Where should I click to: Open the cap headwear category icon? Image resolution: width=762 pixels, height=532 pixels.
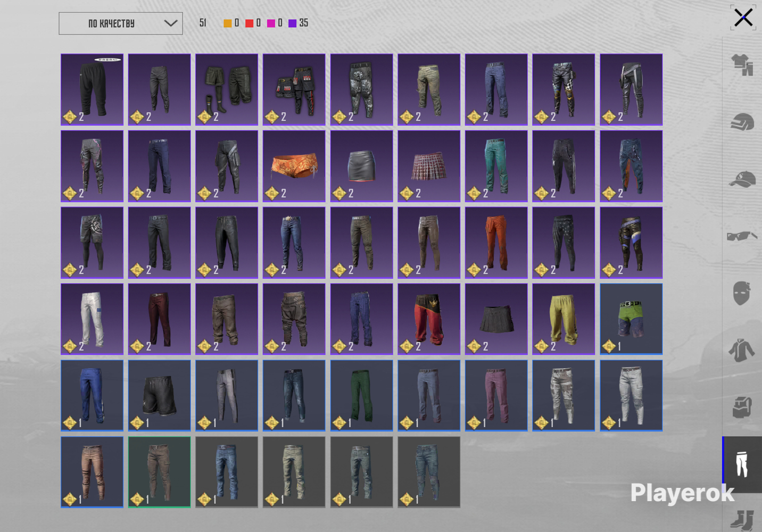[742, 180]
